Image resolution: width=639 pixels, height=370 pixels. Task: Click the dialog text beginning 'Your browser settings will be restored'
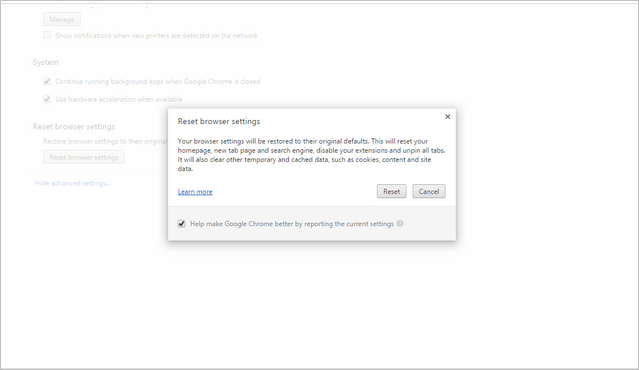click(x=311, y=155)
